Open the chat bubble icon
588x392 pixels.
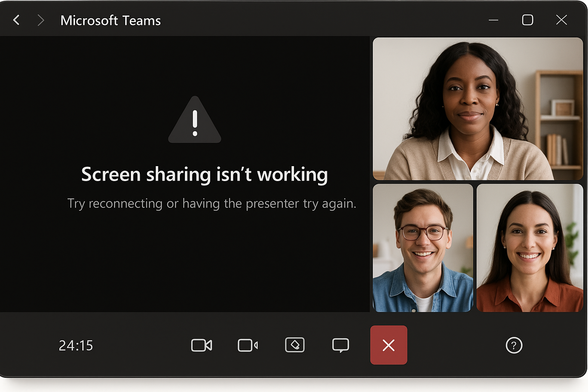coord(341,345)
